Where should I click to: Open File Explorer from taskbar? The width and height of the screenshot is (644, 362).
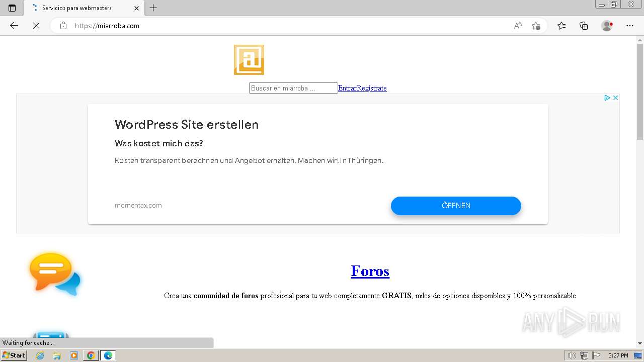coord(57,355)
